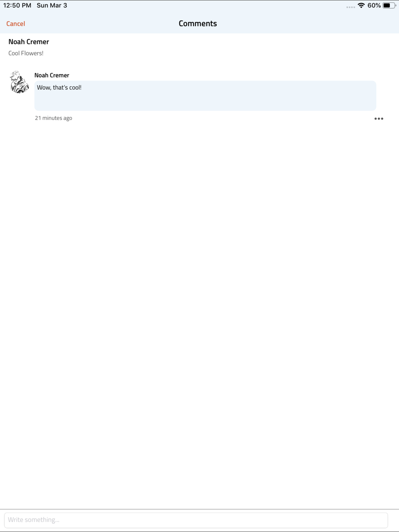Screen dimensions: 399x532
Task: Cancel and close the Comments screen
Action: [16, 24]
